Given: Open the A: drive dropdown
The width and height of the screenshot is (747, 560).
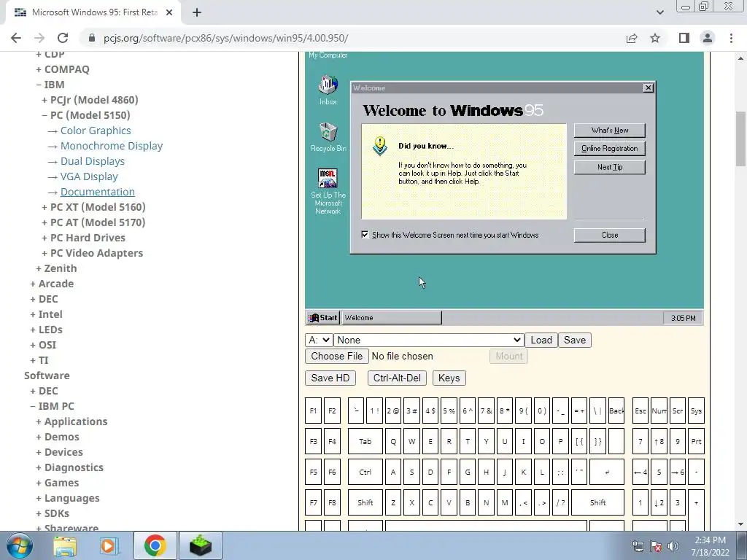Looking at the screenshot, I should 318,340.
